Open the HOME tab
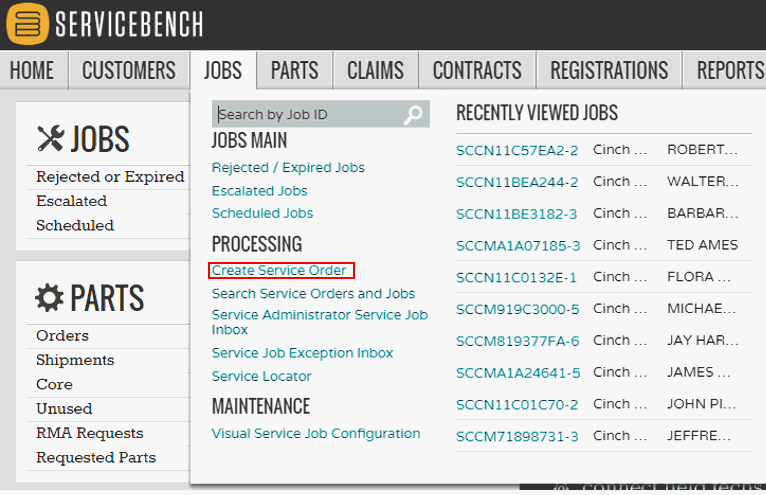 coord(32,70)
